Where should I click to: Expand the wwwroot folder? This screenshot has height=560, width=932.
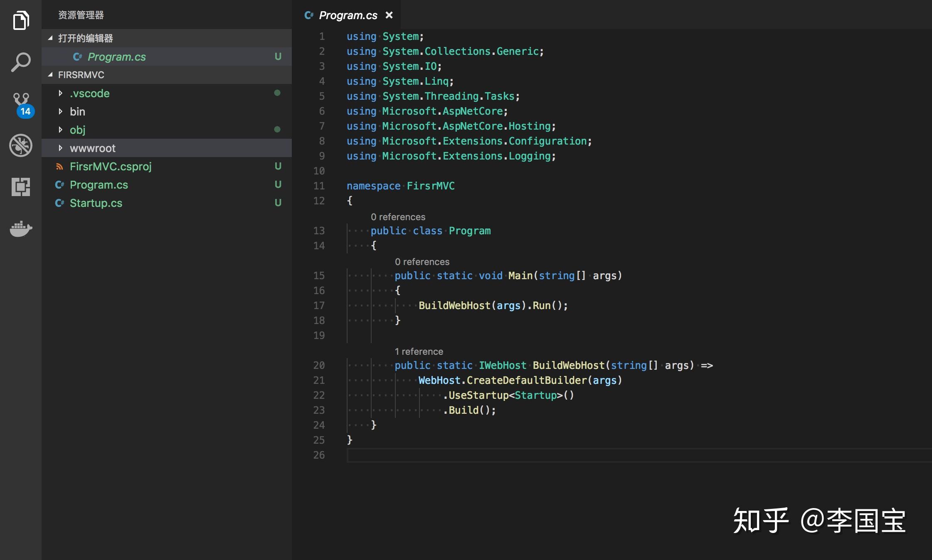pos(61,148)
